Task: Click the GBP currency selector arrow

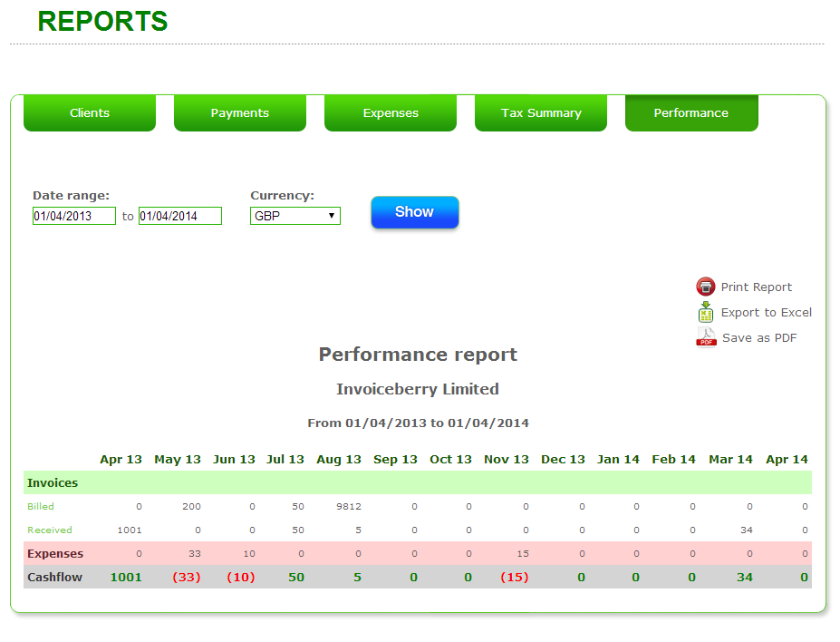Action: [x=332, y=216]
